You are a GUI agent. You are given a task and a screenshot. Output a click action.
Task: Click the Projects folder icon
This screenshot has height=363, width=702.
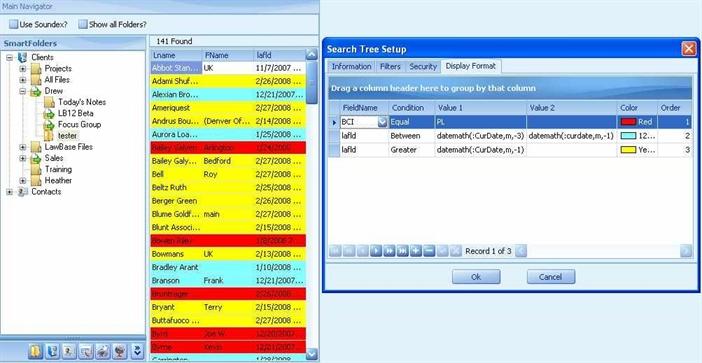point(36,68)
